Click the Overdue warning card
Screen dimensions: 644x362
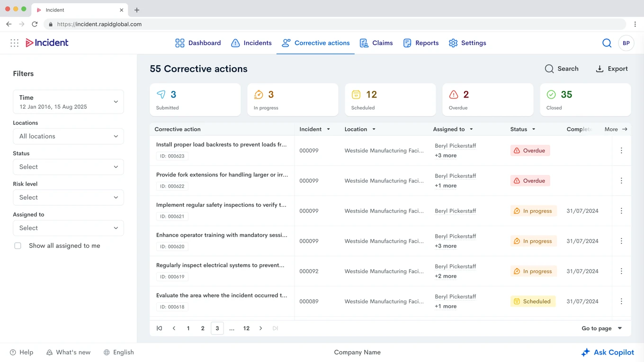[488, 100]
